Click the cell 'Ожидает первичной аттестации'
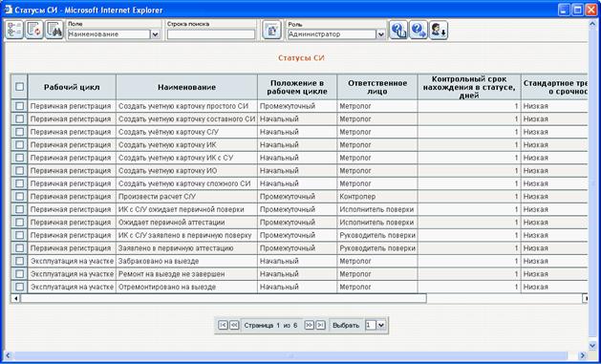601x364 pixels. point(186,223)
